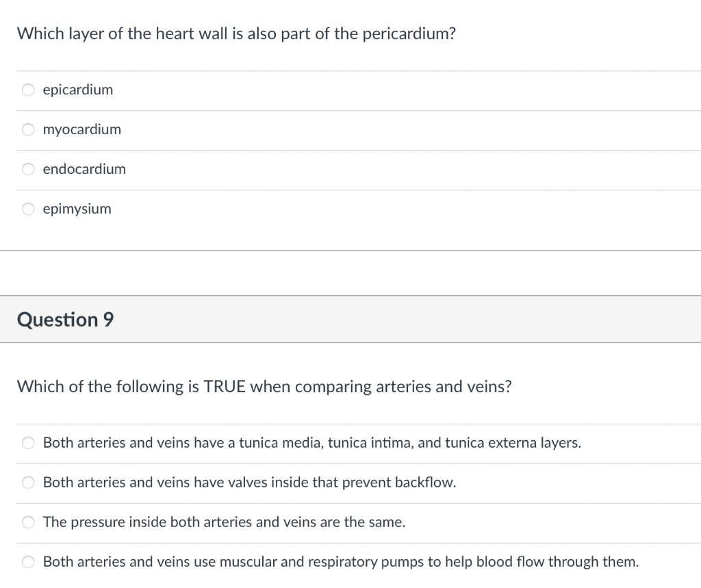Pick the epimysium radio button
Viewport: 701px width, 588px height.
point(28,209)
